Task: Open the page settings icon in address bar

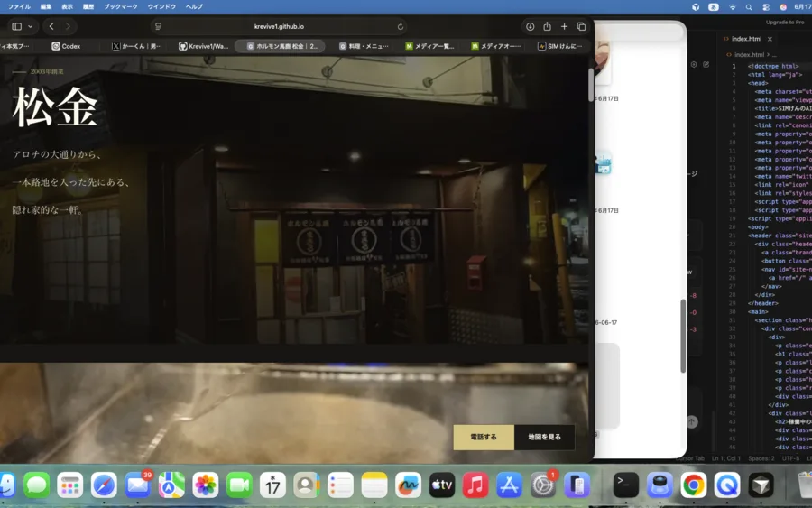Action: 159,26
